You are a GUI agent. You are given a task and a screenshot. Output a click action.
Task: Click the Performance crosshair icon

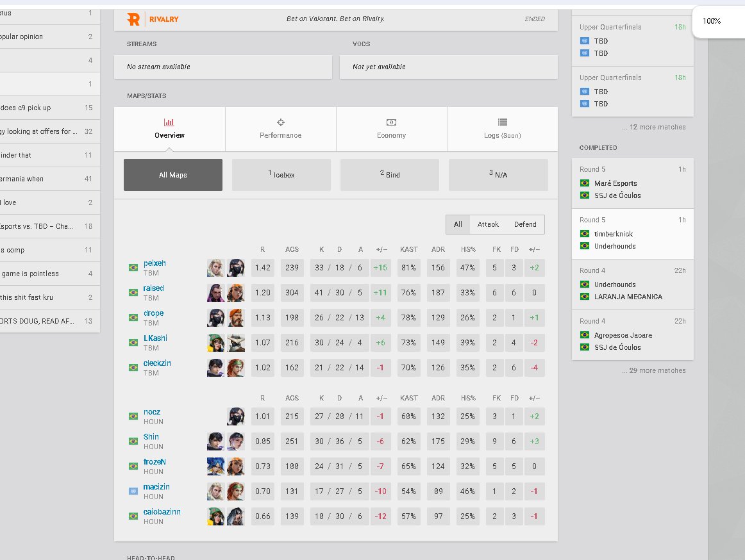pos(281,122)
